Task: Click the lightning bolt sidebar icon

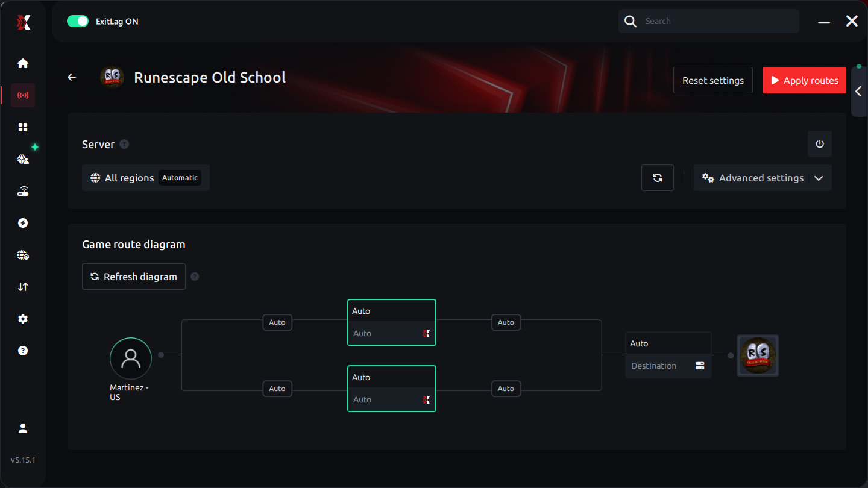Action: (23, 223)
